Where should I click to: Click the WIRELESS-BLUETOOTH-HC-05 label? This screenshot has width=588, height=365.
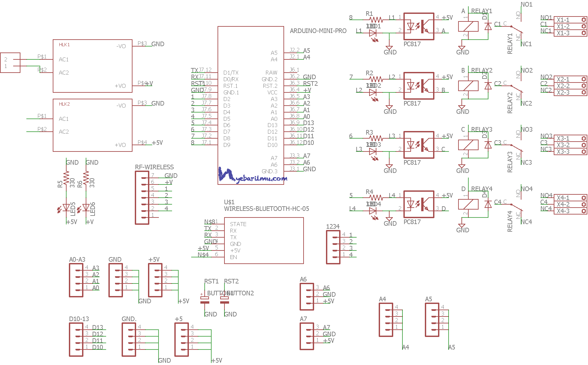click(x=266, y=209)
